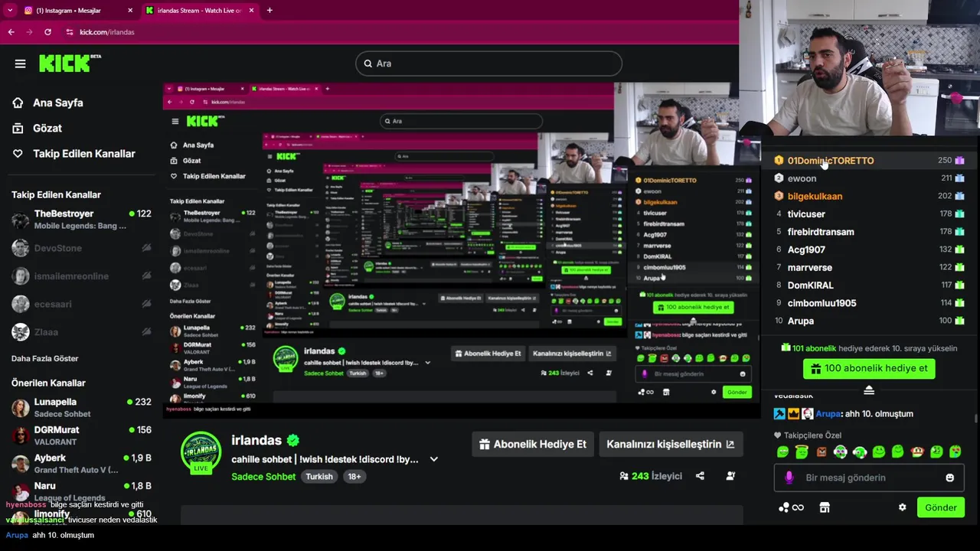The image size is (980, 551).
Task: Reload the kick.com page
Action: tap(47, 32)
